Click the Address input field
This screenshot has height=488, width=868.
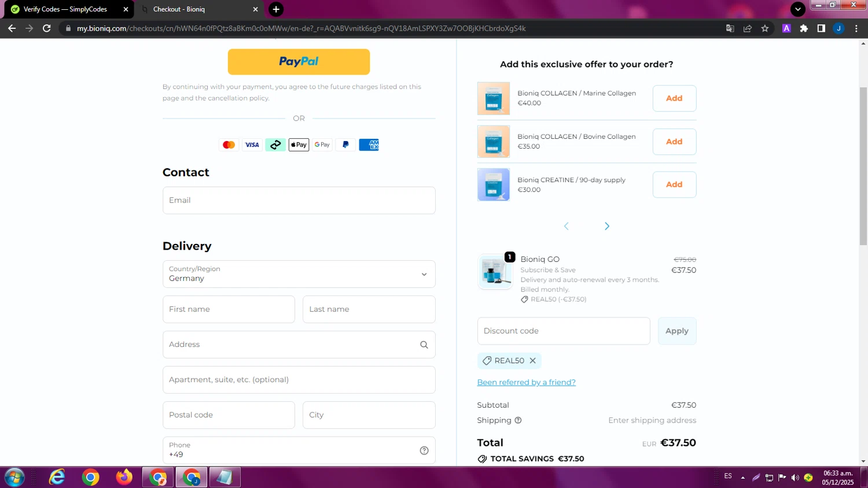click(299, 345)
